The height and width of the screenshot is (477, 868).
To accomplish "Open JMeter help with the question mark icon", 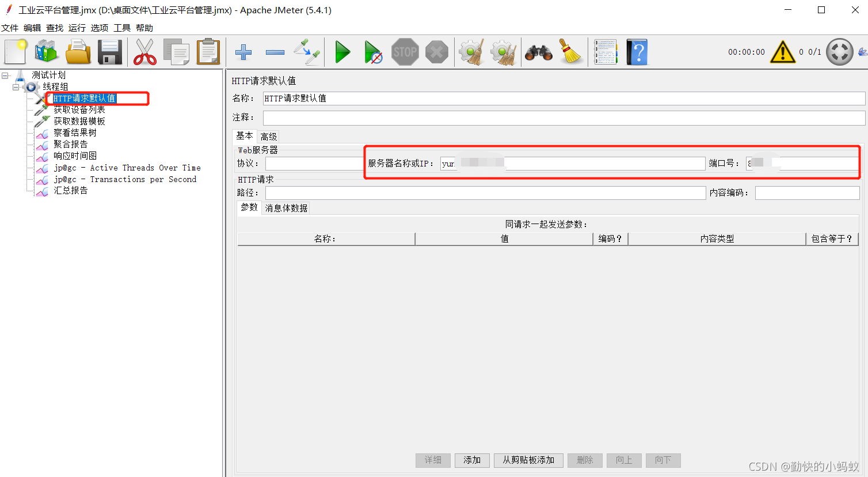I will (x=637, y=52).
